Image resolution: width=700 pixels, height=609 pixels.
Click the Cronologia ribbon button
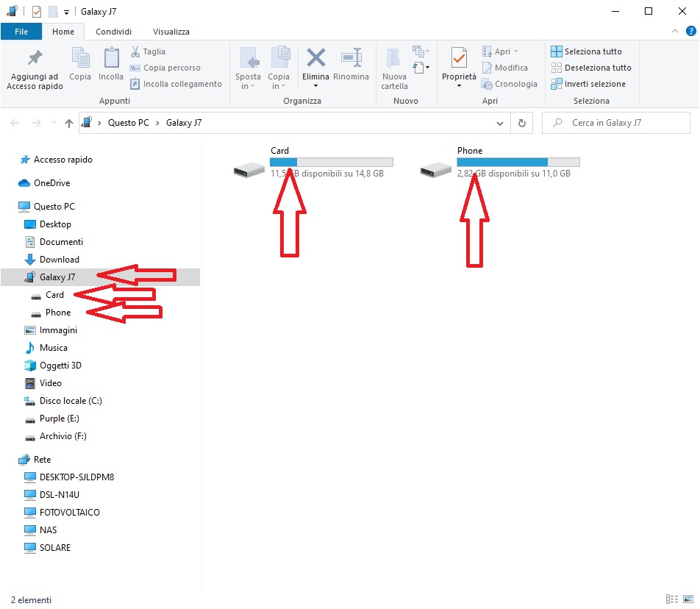(510, 84)
